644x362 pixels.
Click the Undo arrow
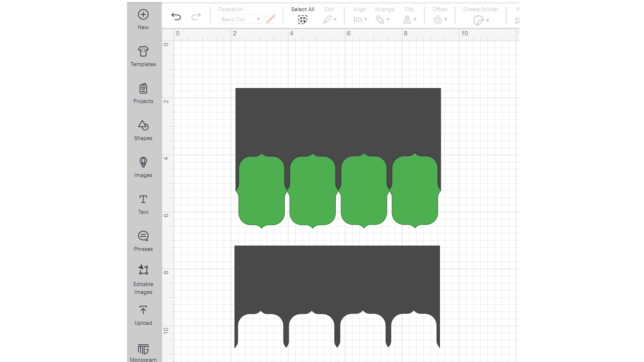(176, 16)
